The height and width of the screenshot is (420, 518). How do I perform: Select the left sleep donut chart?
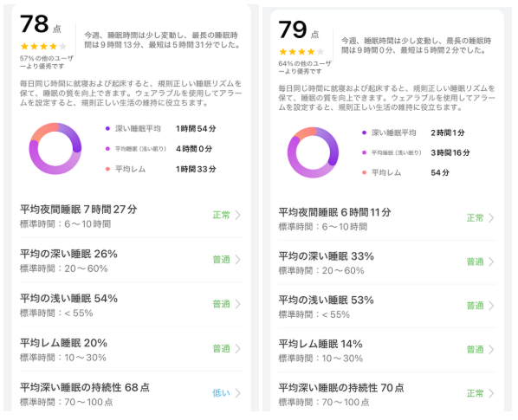pyautogui.click(x=55, y=149)
